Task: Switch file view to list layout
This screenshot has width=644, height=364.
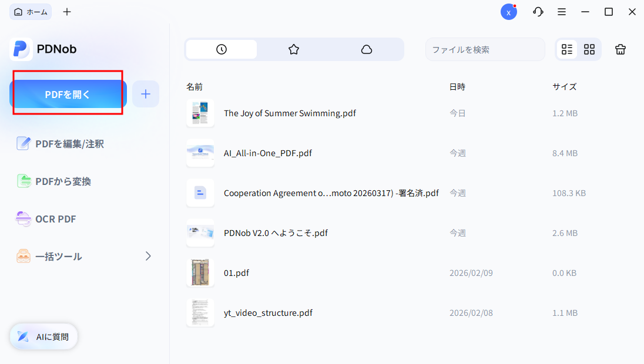Action: [x=566, y=49]
